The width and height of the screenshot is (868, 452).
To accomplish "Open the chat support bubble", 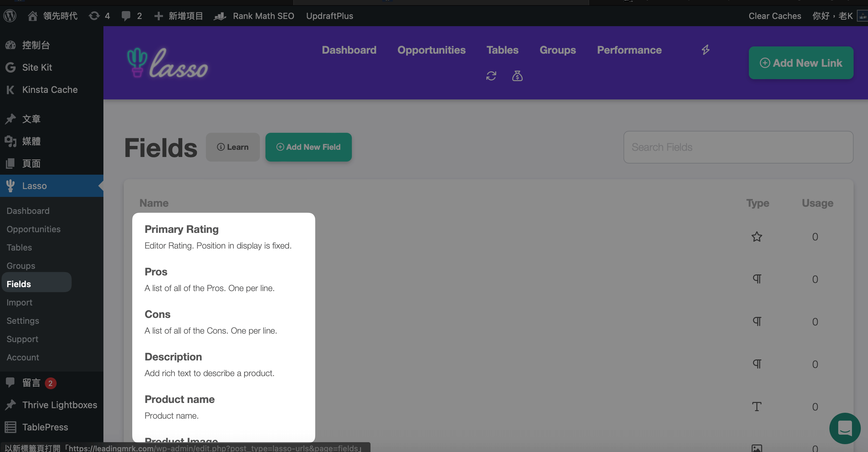I will (x=845, y=428).
